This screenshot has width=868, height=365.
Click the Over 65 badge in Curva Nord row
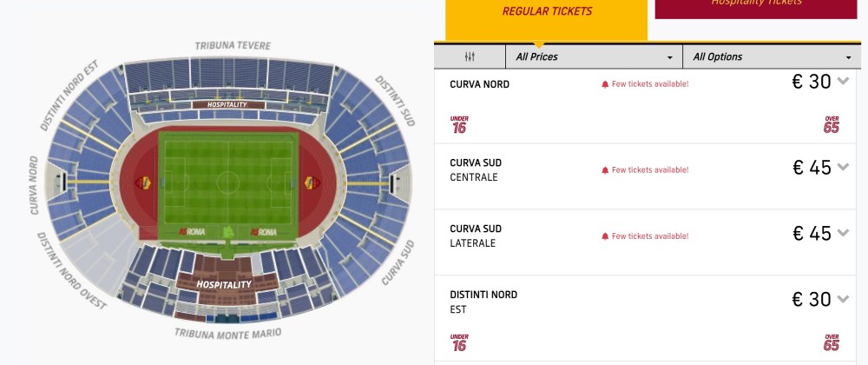[x=832, y=124]
